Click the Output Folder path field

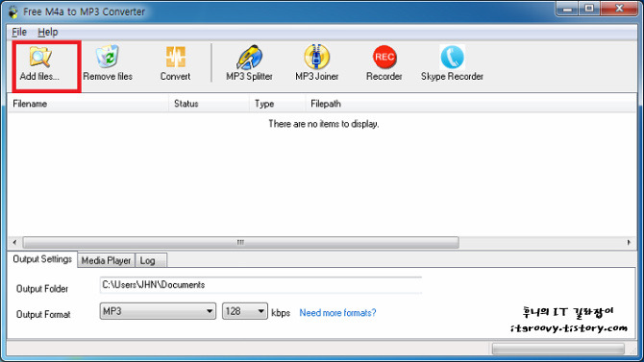[x=260, y=285]
